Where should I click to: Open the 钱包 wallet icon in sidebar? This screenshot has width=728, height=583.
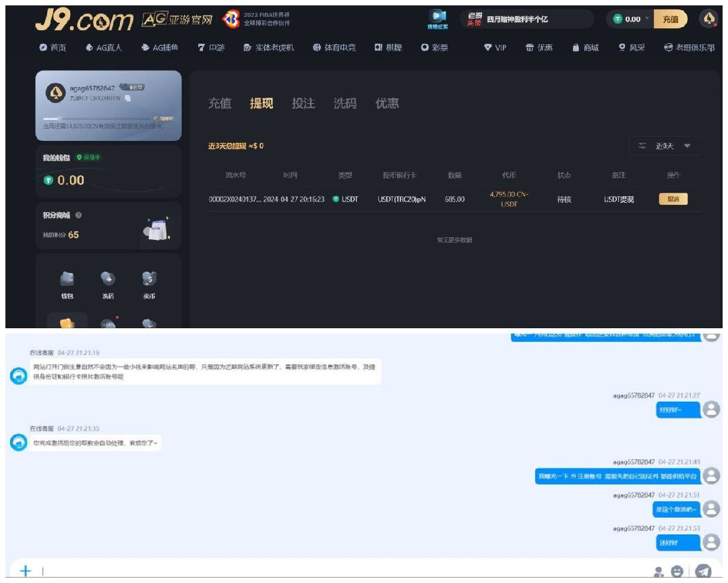[x=67, y=280]
